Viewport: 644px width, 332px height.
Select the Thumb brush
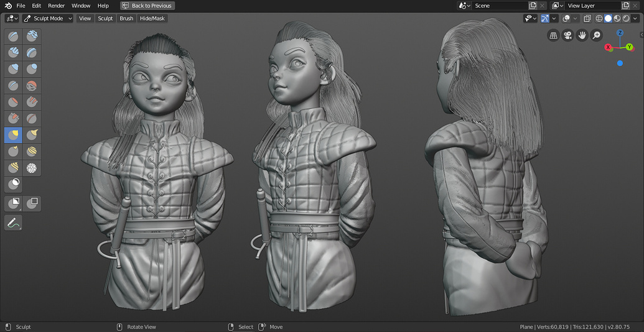(13, 152)
